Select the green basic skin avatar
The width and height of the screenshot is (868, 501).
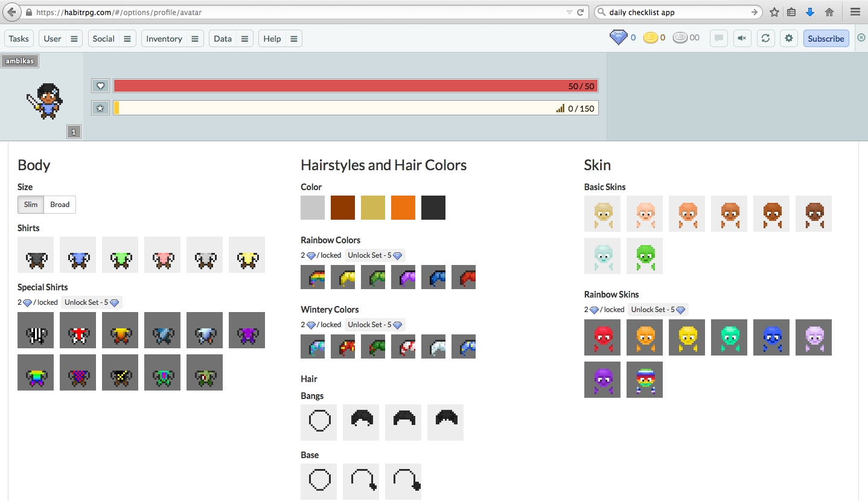[645, 256]
